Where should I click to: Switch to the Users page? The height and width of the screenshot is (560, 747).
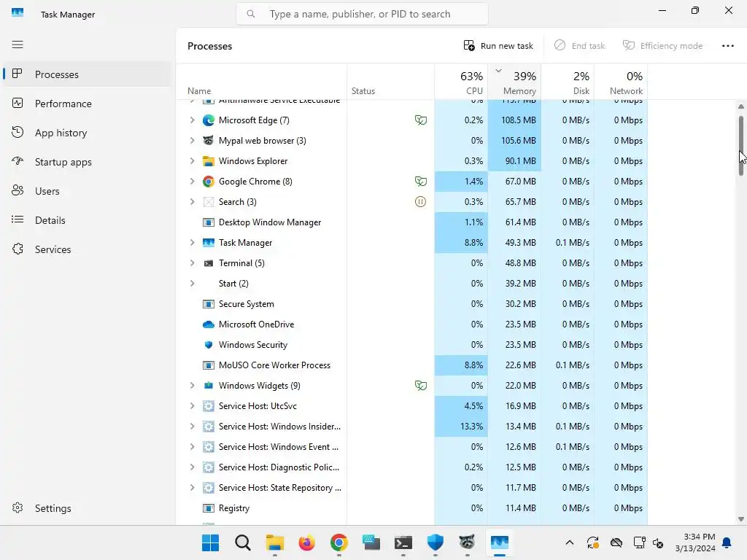(x=88, y=191)
